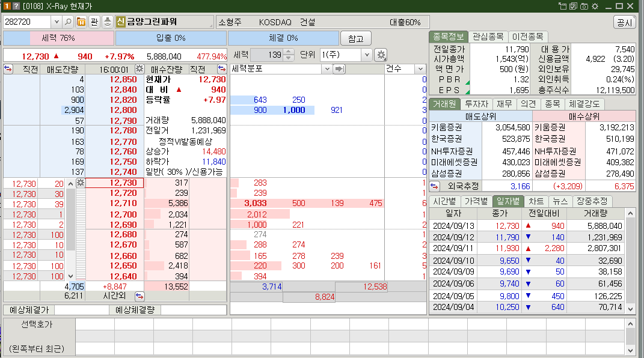Image resolution: width=644 pixels, height=358 pixels.
Task: Open the stock code dropdown arrow
Action: (x=57, y=22)
